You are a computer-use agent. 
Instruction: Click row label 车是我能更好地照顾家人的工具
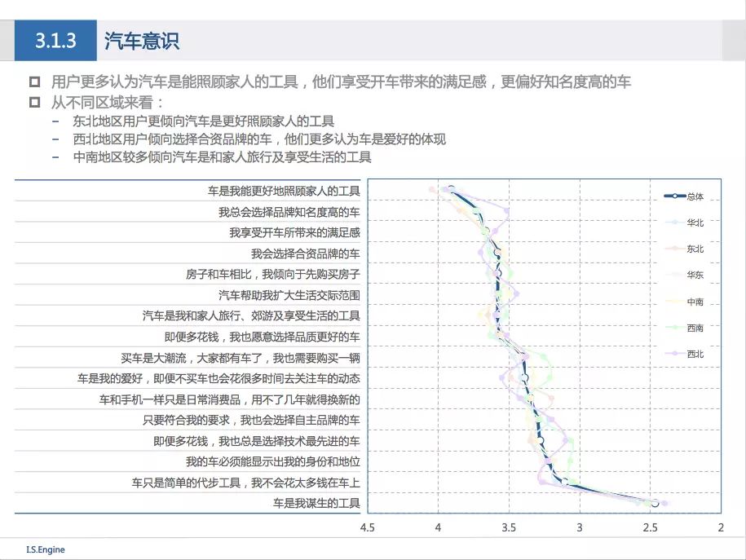coord(284,192)
